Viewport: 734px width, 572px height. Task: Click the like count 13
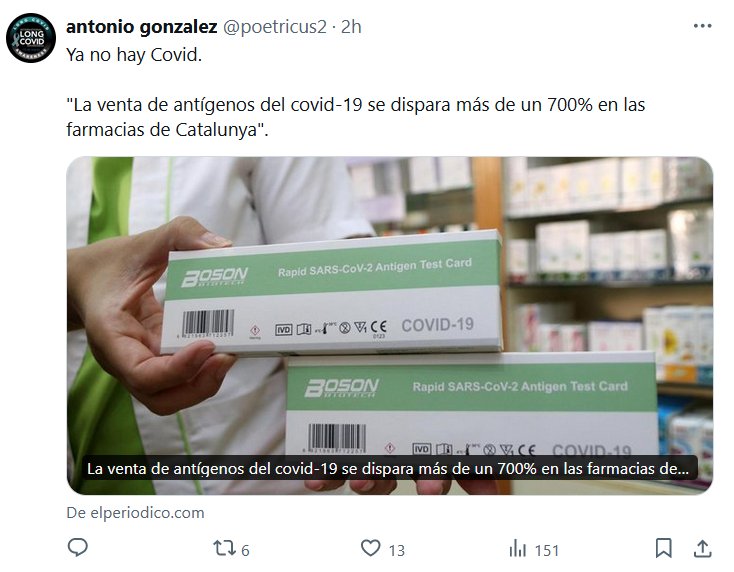pos(396,550)
